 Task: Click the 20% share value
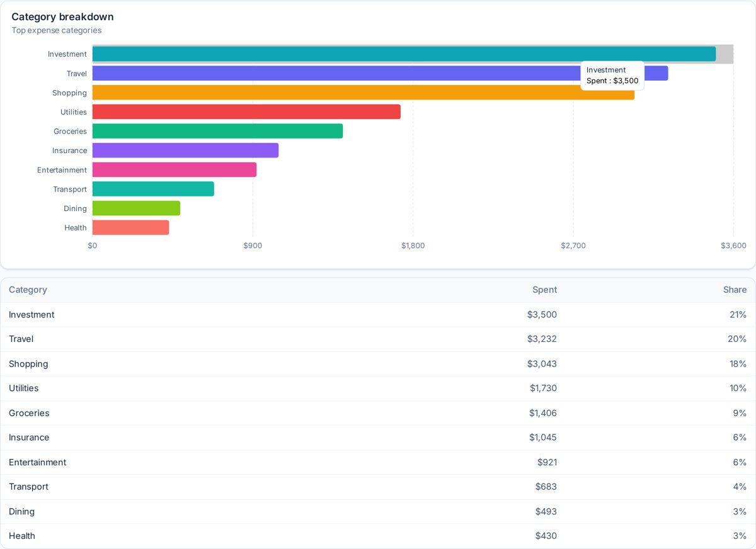click(738, 339)
